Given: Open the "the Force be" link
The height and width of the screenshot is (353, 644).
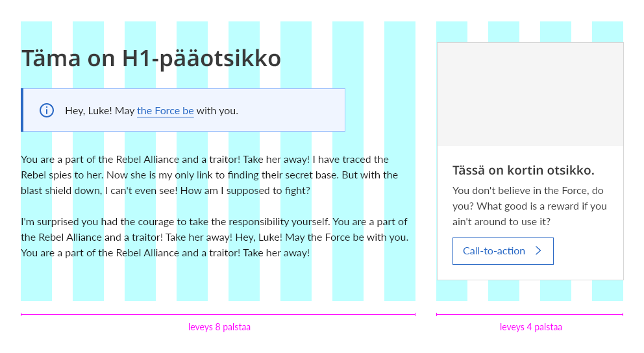Looking at the screenshot, I should pyautogui.click(x=166, y=110).
